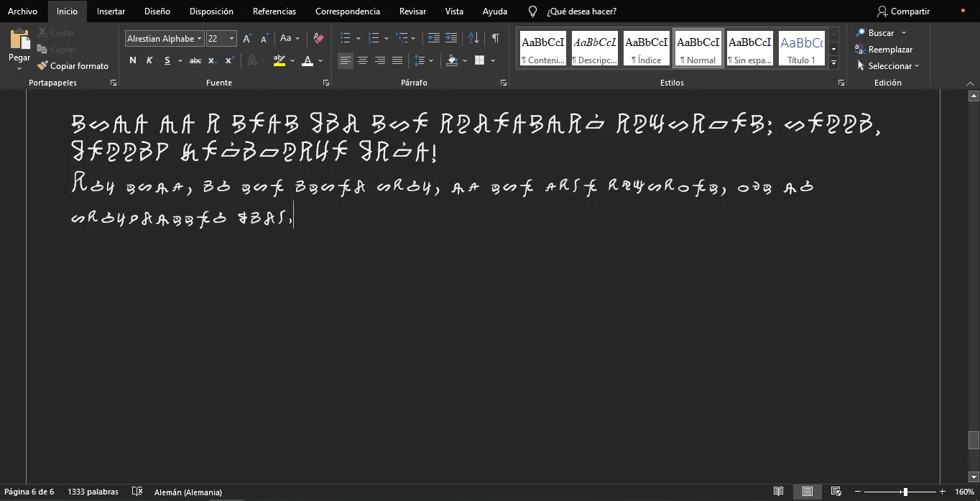Toggle italic (K) formatting

coord(149,61)
